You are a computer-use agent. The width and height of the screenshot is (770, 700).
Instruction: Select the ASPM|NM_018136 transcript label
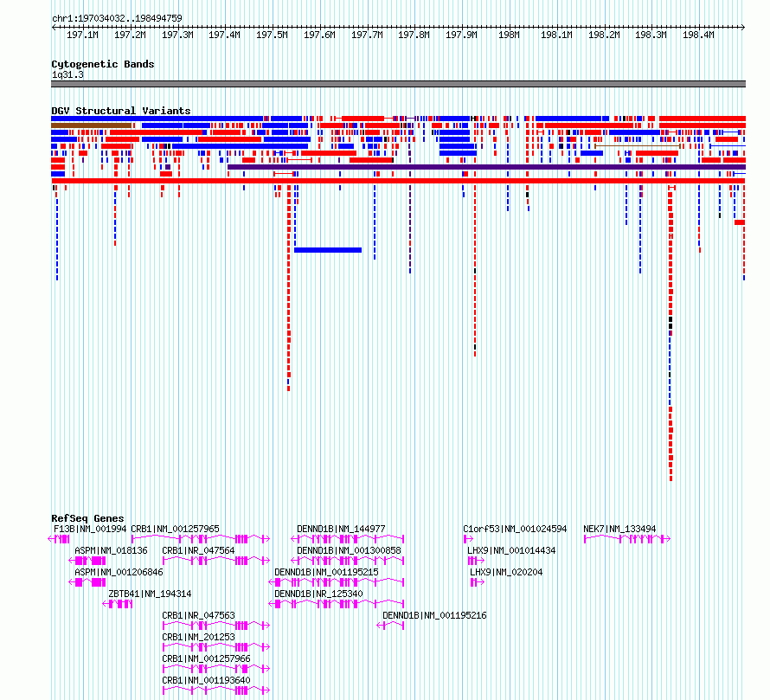pyautogui.click(x=111, y=550)
